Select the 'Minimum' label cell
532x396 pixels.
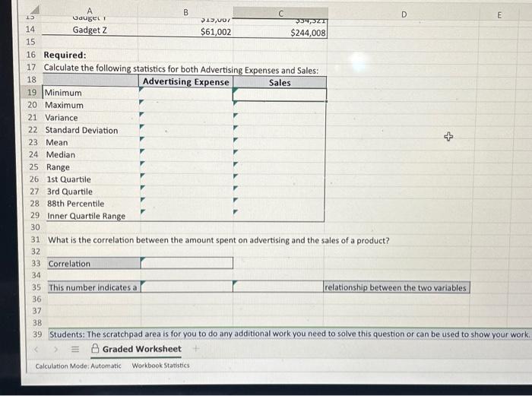coord(90,93)
